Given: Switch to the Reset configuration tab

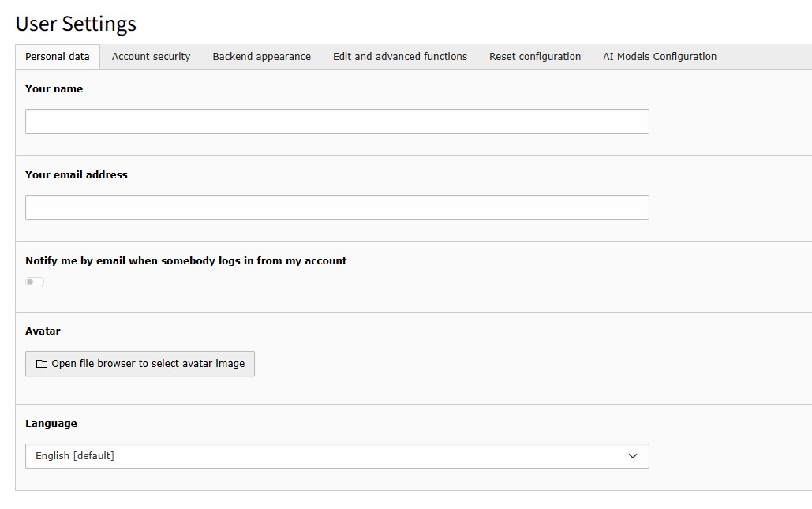Looking at the screenshot, I should (x=534, y=56).
